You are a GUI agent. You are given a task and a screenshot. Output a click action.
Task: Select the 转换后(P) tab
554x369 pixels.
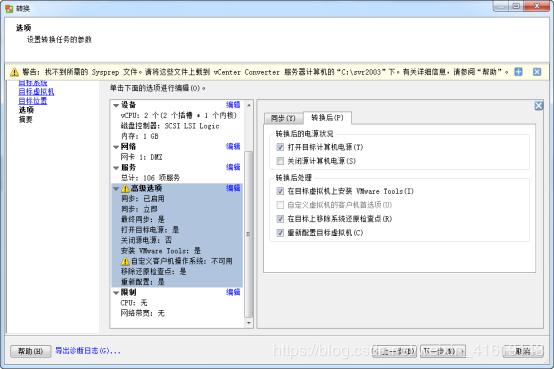click(x=327, y=117)
